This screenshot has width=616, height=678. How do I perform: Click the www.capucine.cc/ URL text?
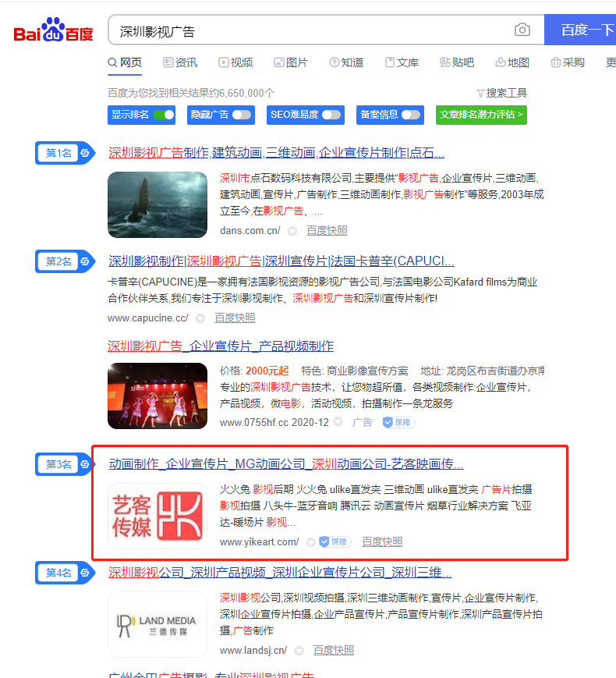tap(148, 318)
